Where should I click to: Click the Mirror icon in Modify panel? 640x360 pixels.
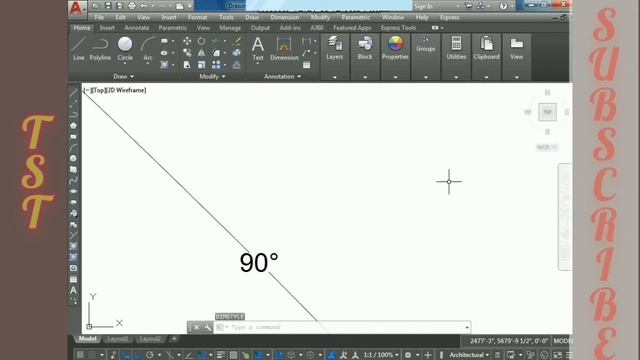click(202, 53)
